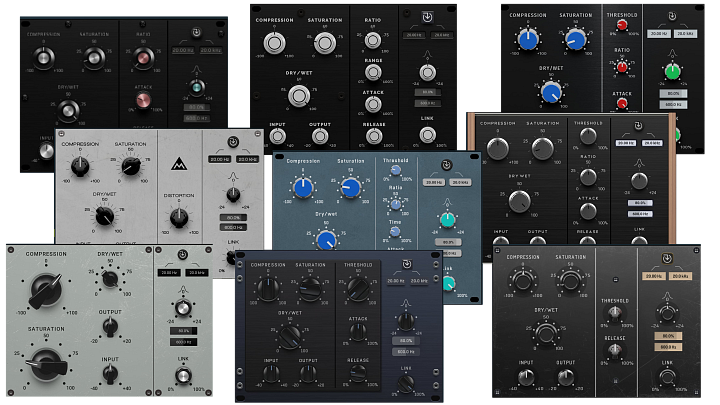720x405 pixels.
Task: Click the gold 20.0 kHz frequency field
Action: pos(682,275)
